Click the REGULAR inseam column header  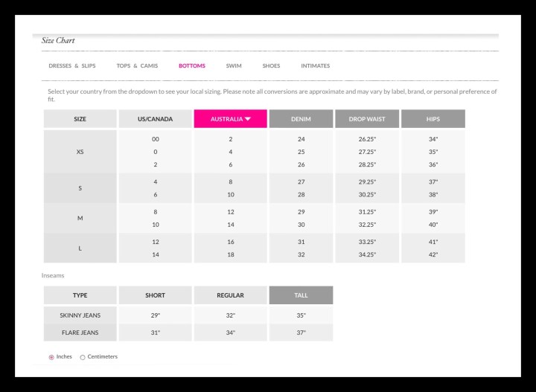tap(230, 295)
